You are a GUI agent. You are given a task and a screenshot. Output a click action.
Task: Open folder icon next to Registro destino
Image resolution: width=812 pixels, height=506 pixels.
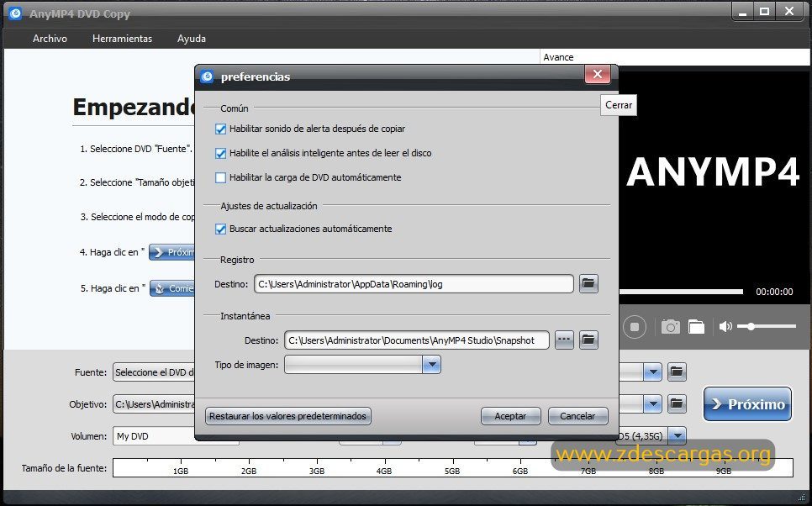(x=588, y=284)
